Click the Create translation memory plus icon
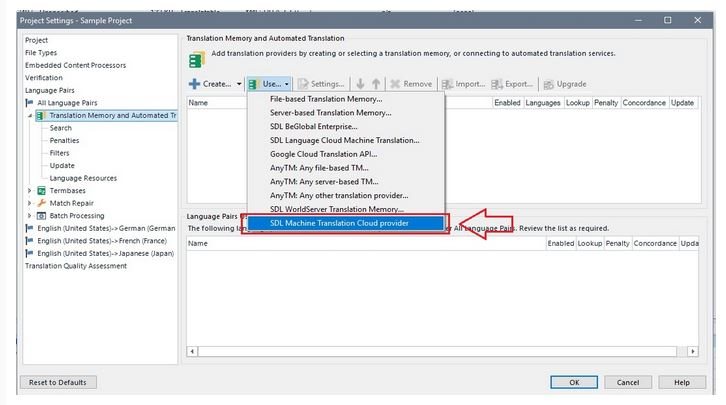This screenshot has width=726, height=405. (x=194, y=84)
